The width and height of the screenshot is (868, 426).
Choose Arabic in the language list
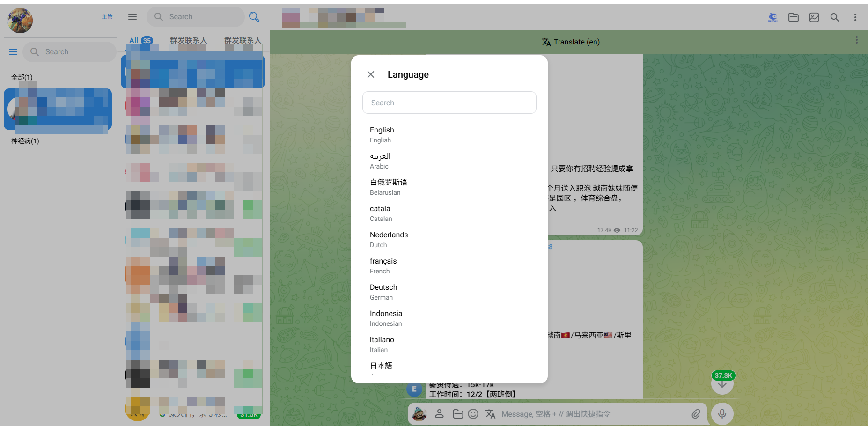tap(380, 161)
